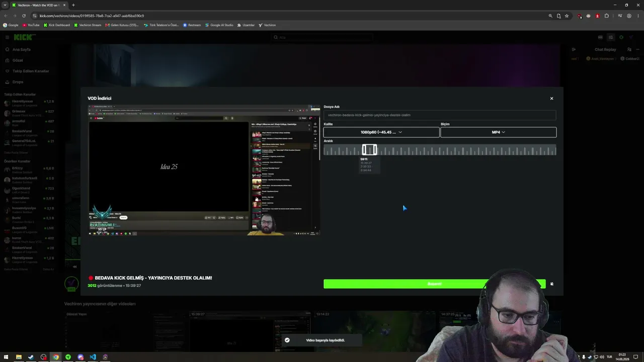The height and width of the screenshot is (362, 644).
Task: Open the Restream bookmark
Action: tap(192, 25)
